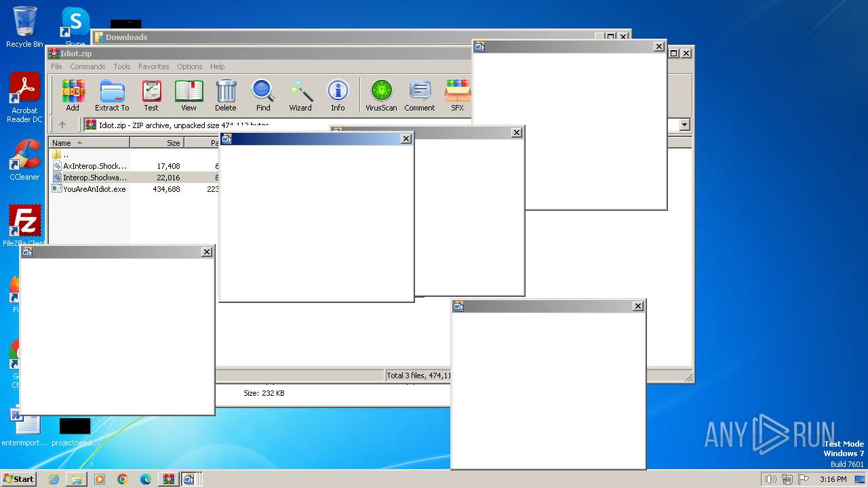The image size is (868, 488).
Task: Select the enterimport... desktop document
Action: (25, 426)
